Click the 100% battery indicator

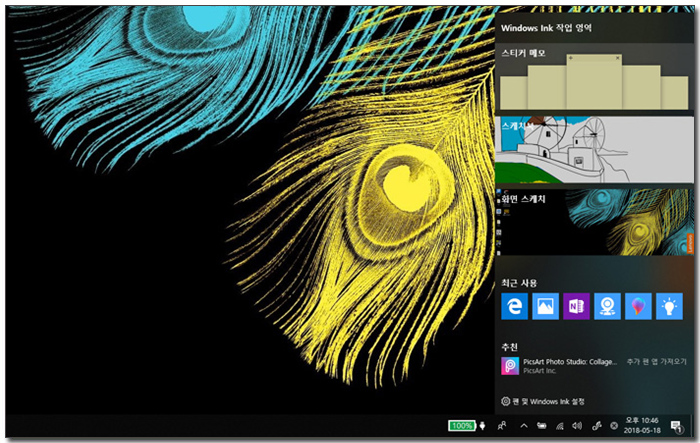[x=461, y=426]
